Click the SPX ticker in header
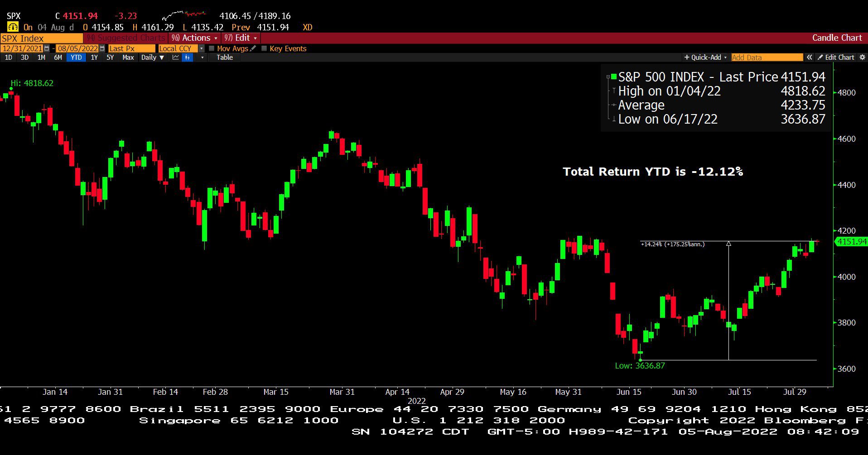The width and height of the screenshot is (868, 455). pyautogui.click(x=14, y=16)
